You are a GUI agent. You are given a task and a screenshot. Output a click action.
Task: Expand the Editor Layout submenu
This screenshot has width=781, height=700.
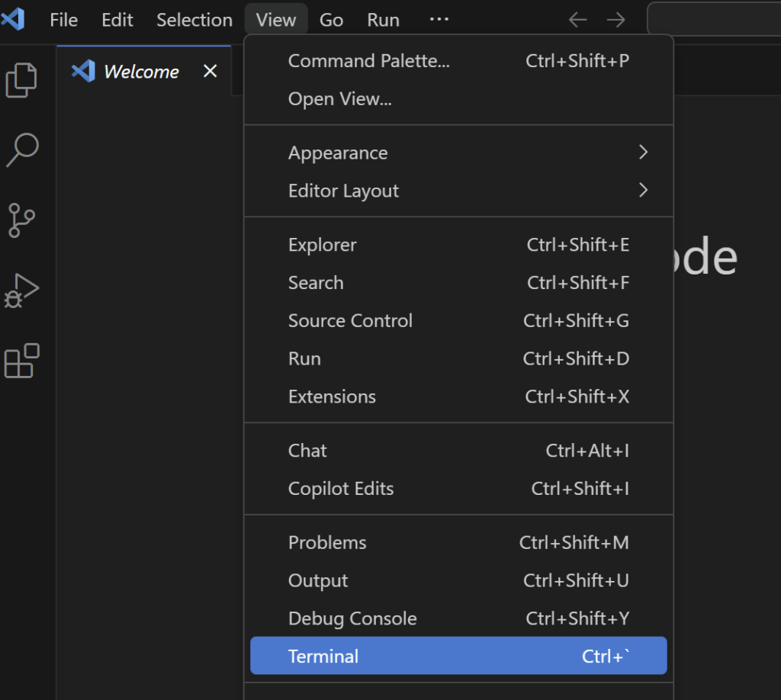click(458, 191)
